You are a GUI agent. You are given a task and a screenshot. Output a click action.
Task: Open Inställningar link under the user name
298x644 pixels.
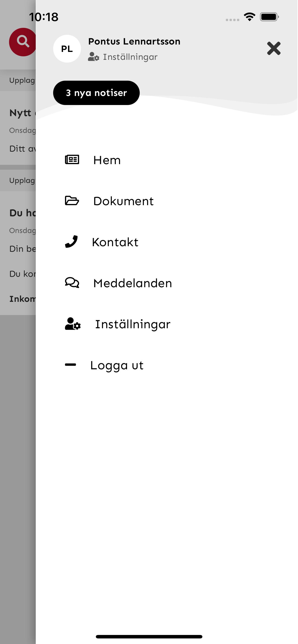[130, 57]
